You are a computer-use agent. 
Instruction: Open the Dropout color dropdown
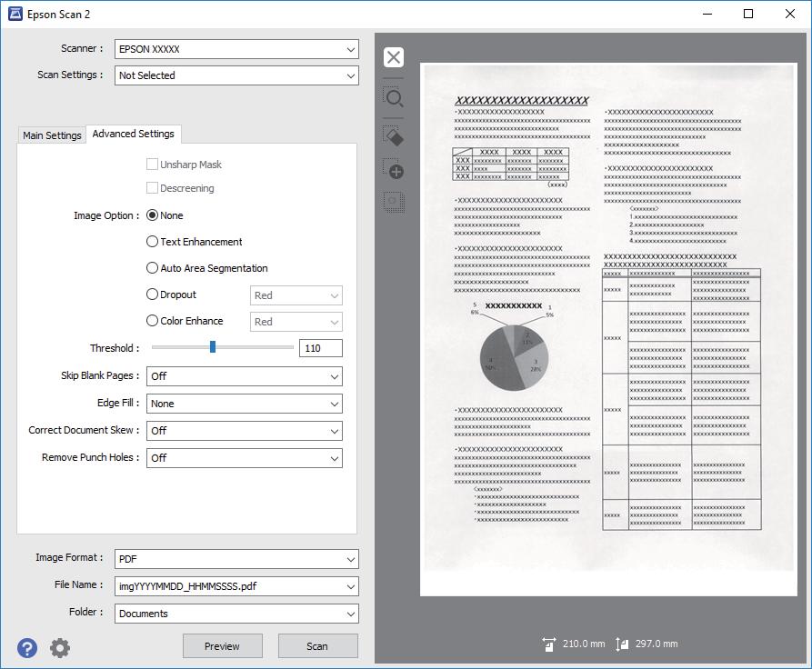296,295
